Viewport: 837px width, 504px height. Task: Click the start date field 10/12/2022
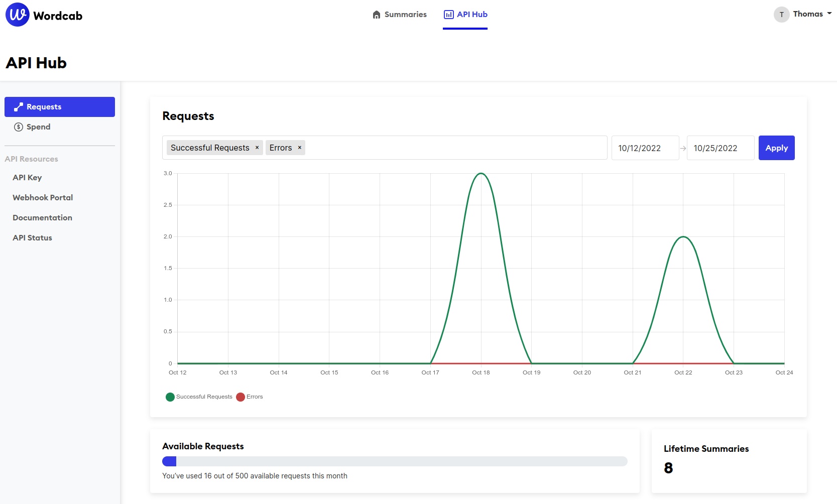(x=645, y=148)
